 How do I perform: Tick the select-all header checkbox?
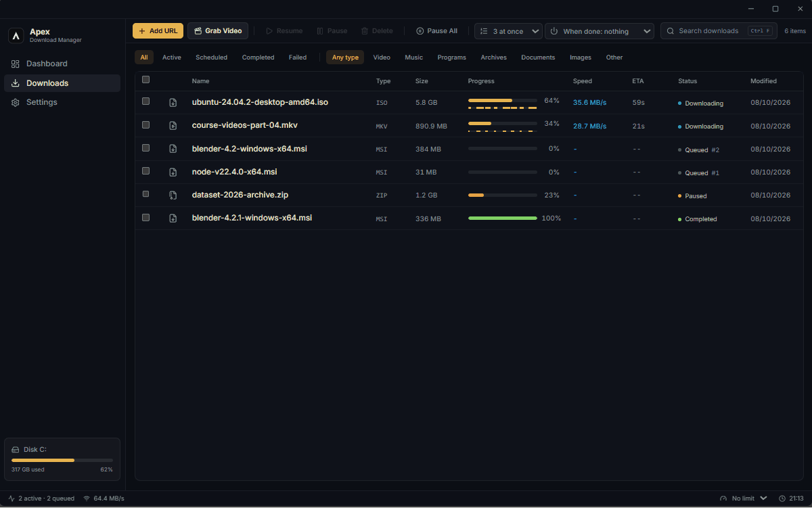145,80
